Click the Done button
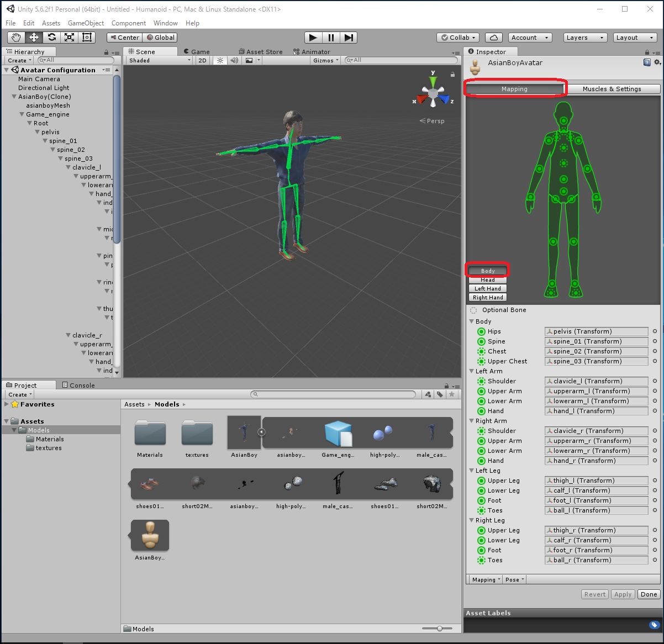The width and height of the screenshot is (664, 644). (649, 594)
